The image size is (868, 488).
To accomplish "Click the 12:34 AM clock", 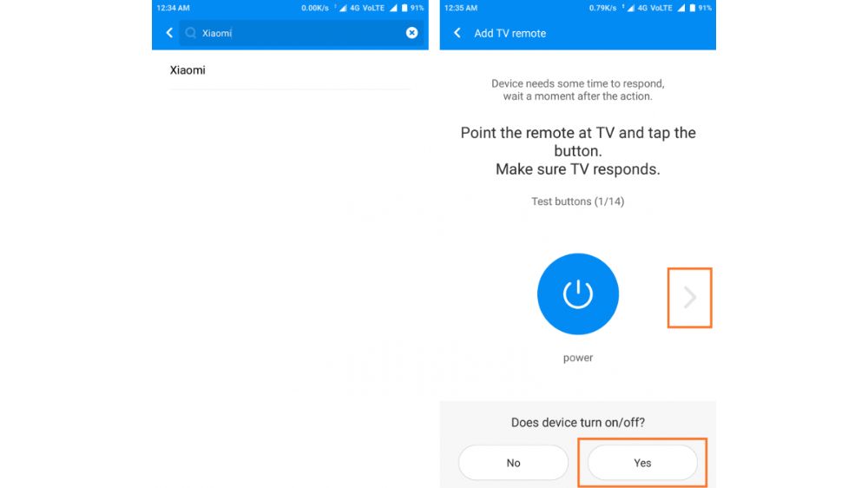I will point(174,8).
